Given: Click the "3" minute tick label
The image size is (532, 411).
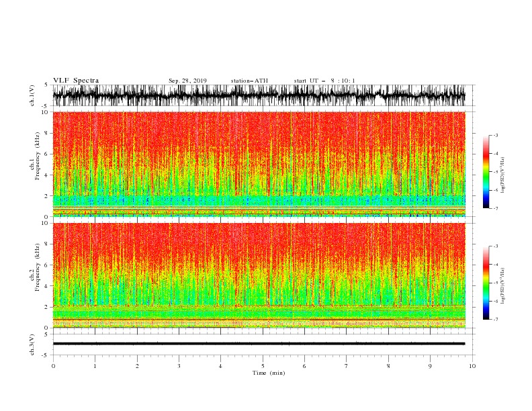Looking at the screenshot, I should [x=179, y=366].
